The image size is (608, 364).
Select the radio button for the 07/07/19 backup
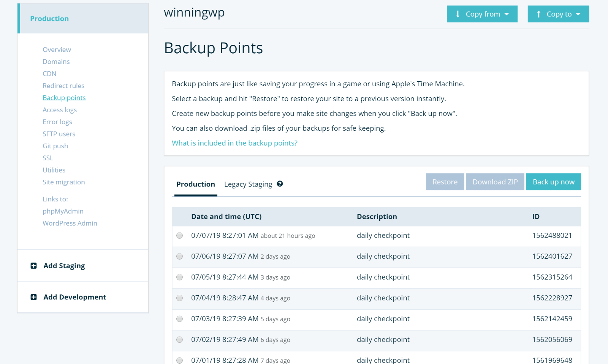[179, 235]
